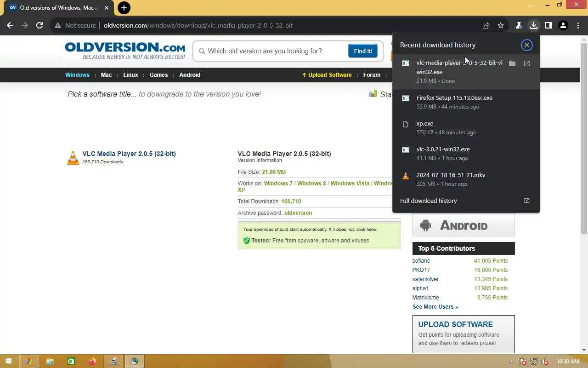Open Full download history
The width and height of the screenshot is (588, 368).
[x=466, y=201]
